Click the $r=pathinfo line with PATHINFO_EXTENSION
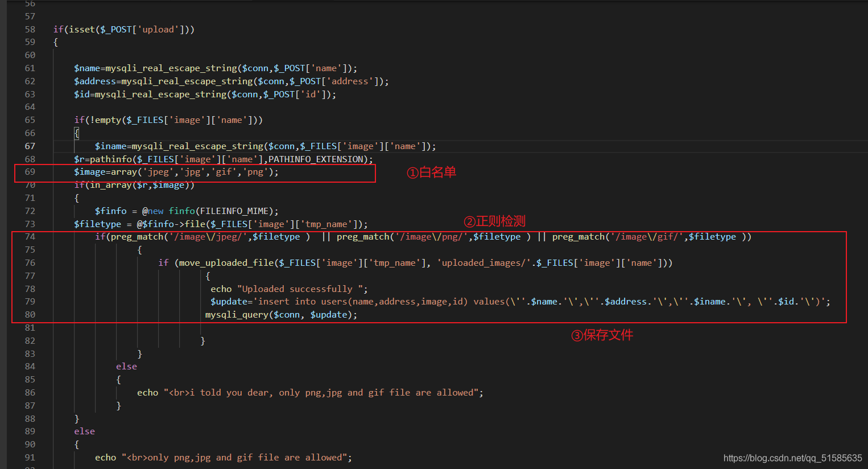Image resolution: width=868 pixels, height=469 pixels. pos(224,159)
